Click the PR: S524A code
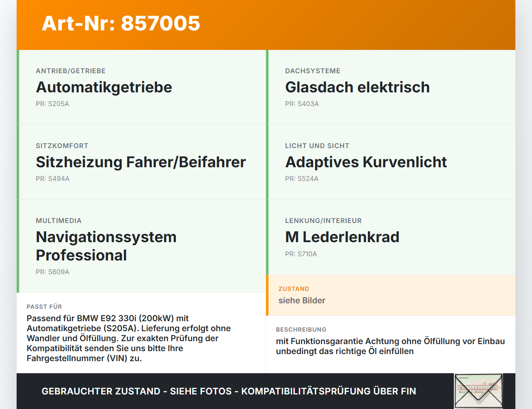The width and height of the screenshot is (532, 409). click(x=302, y=179)
